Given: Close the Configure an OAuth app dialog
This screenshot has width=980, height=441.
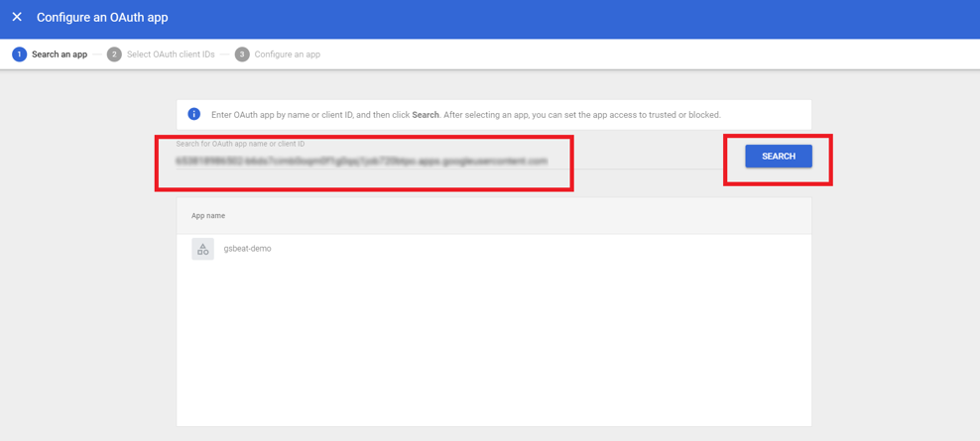Looking at the screenshot, I should pos(17,17).
